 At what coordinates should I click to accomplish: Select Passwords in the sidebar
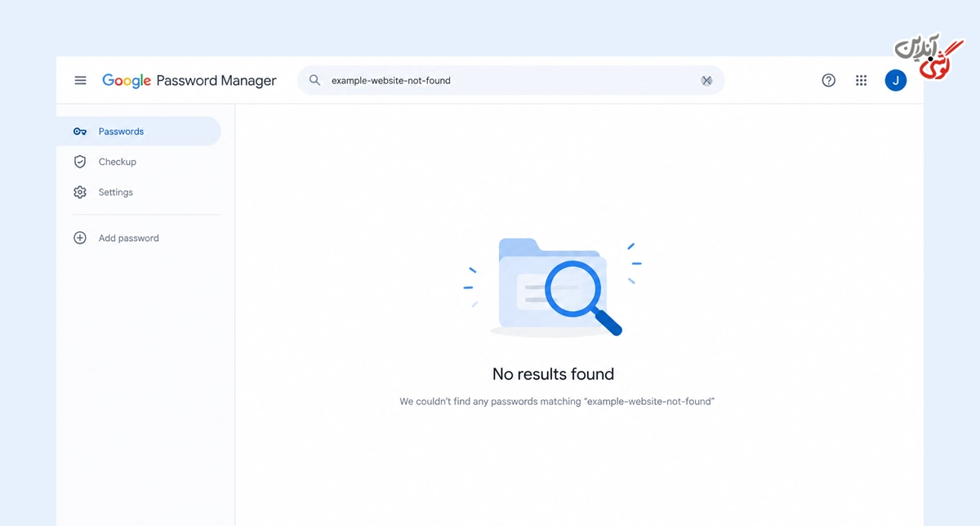coord(139,131)
